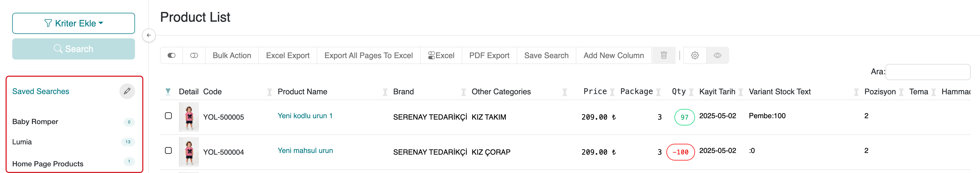Viewport: 980px width, 173px height.
Task: Open thumbnail image of product YOL-500004
Action: coord(189,152)
